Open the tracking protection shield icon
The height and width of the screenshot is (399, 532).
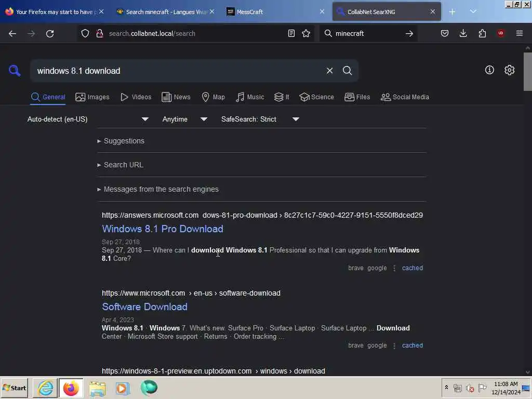[x=85, y=33]
